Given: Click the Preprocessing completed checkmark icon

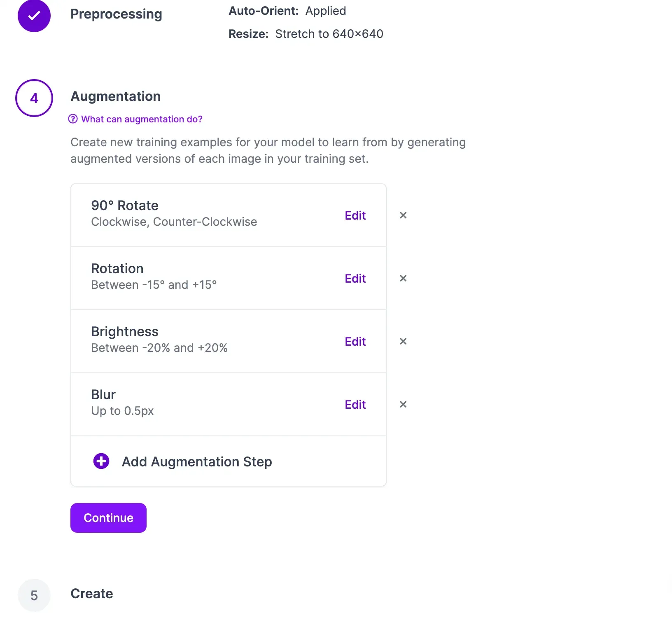Looking at the screenshot, I should [x=34, y=16].
